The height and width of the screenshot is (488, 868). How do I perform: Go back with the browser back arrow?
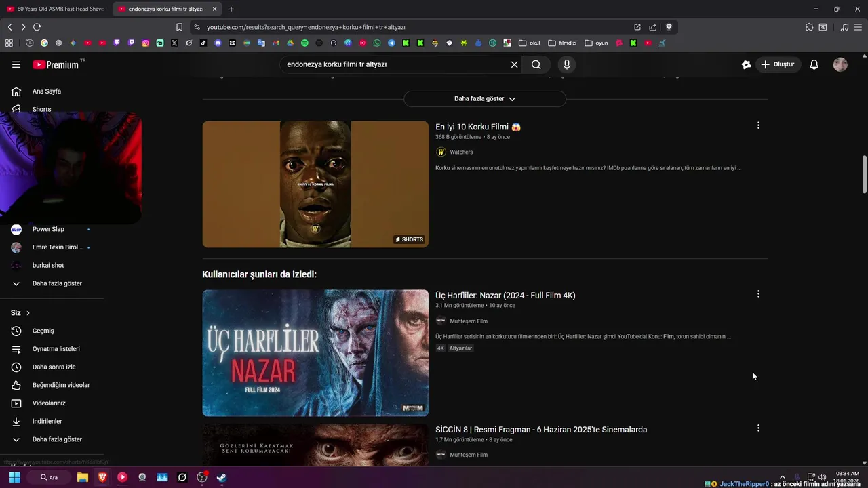pyautogui.click(x=9, y=27)
